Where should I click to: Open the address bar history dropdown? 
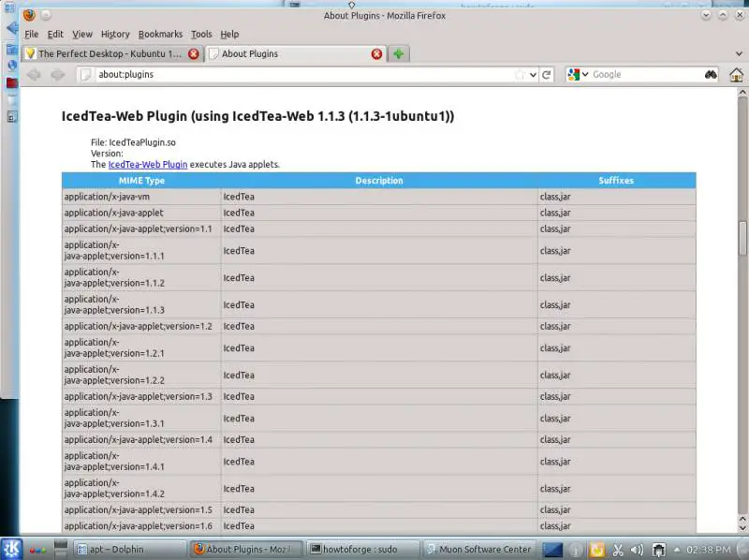533,75
